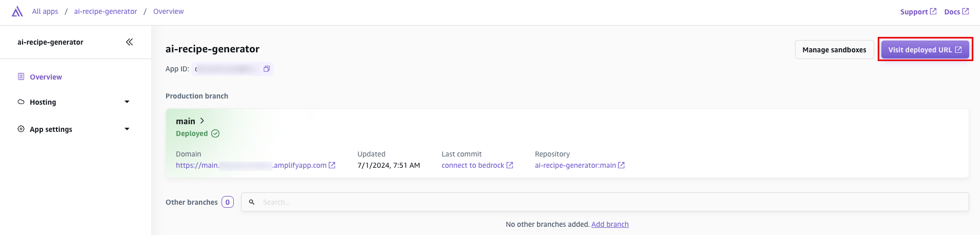Expand the App settings dropdown arrow
Screen dimensions: 980x235
point(127,129)
